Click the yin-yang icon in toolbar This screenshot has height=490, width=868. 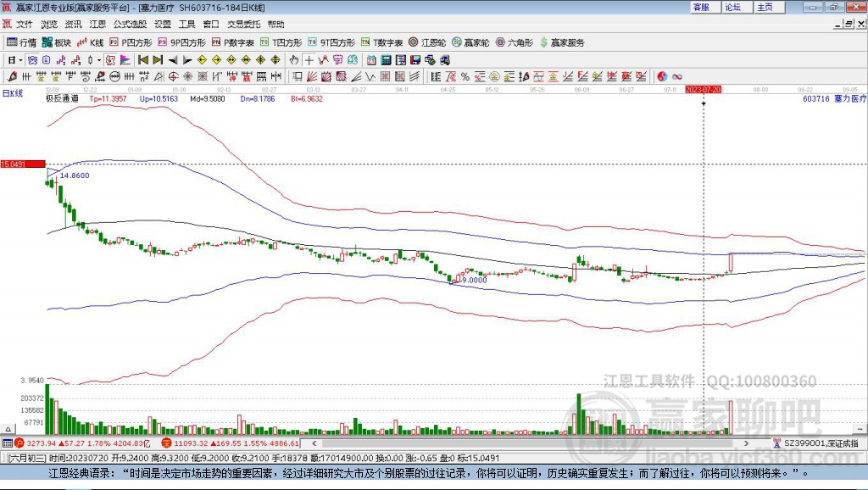(662, 76)
